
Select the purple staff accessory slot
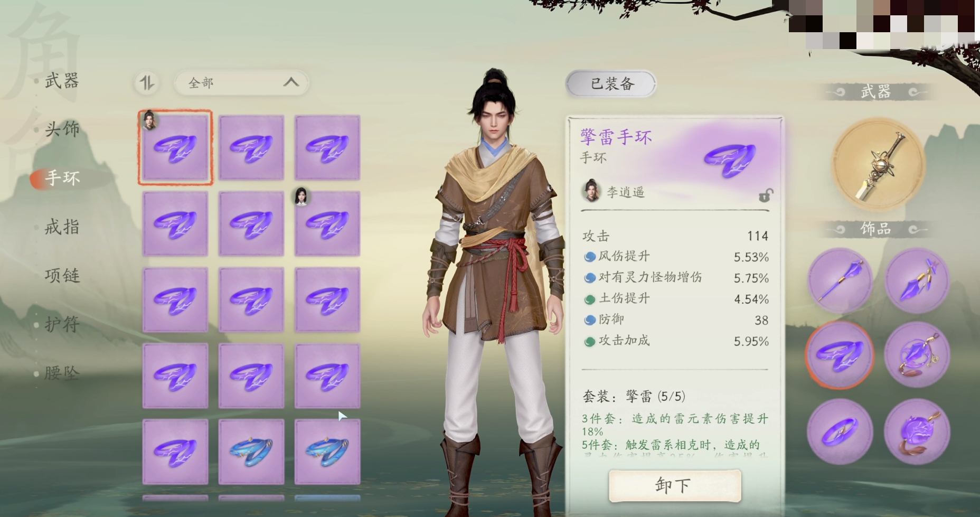840,280
